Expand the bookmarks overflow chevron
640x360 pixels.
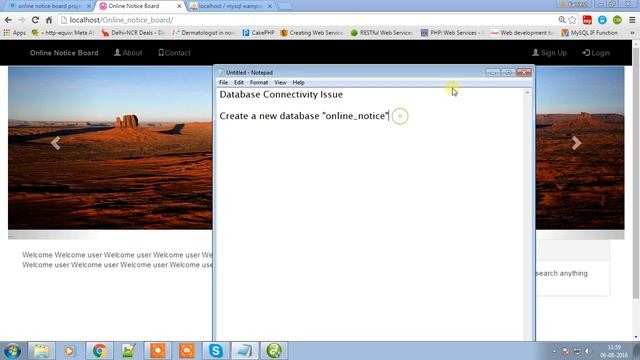pyautogui.click(x=633, y=33)
